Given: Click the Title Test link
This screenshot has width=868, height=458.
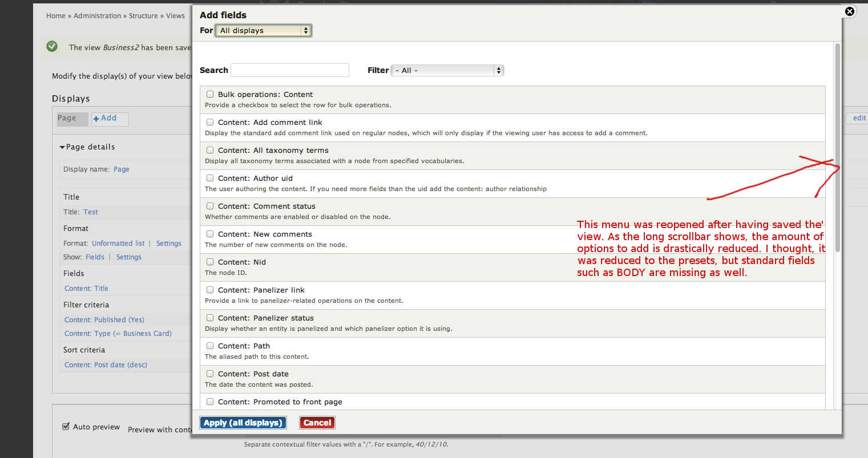Looking at the screenshot, I should coord(91,212).
